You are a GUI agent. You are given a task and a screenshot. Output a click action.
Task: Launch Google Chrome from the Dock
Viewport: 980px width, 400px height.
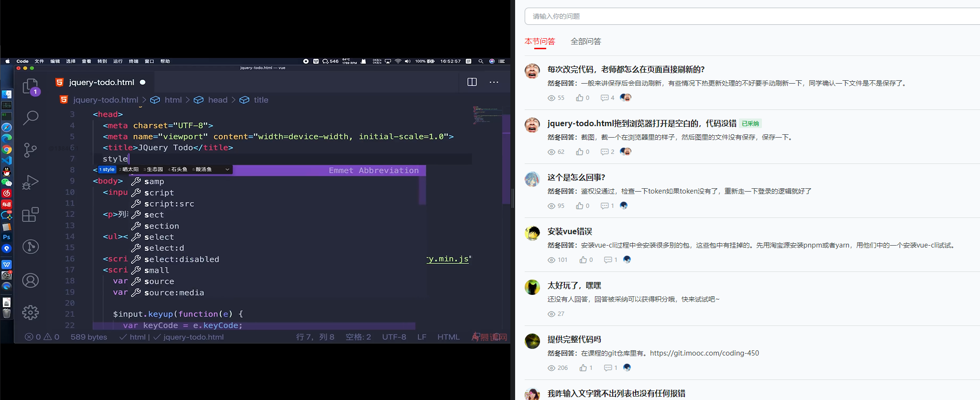(x=7, y=150)
